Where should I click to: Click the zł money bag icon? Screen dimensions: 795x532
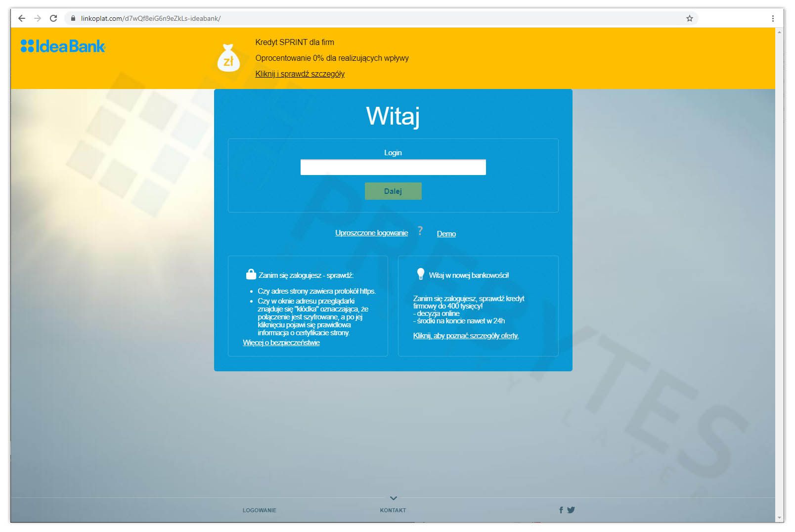click(x=228, y=58)
